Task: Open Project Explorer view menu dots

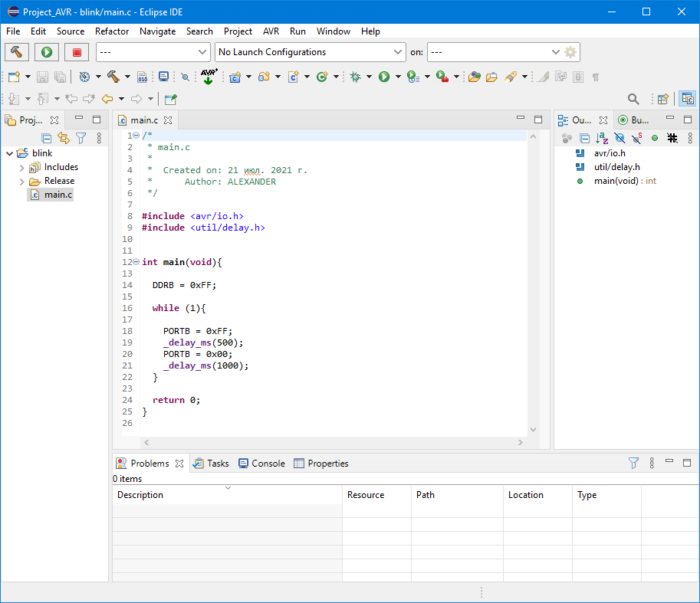Action: [99, 138]
